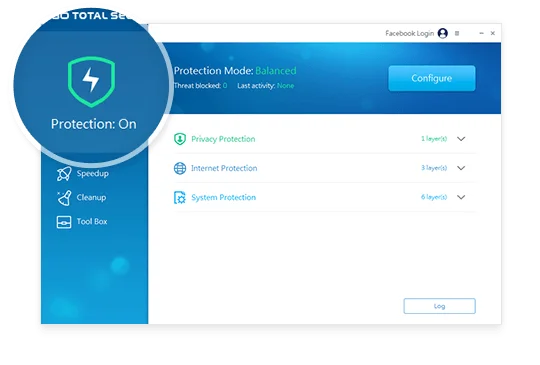Click the Protection: On status label
540x365 pixels.
click(94, 124)
